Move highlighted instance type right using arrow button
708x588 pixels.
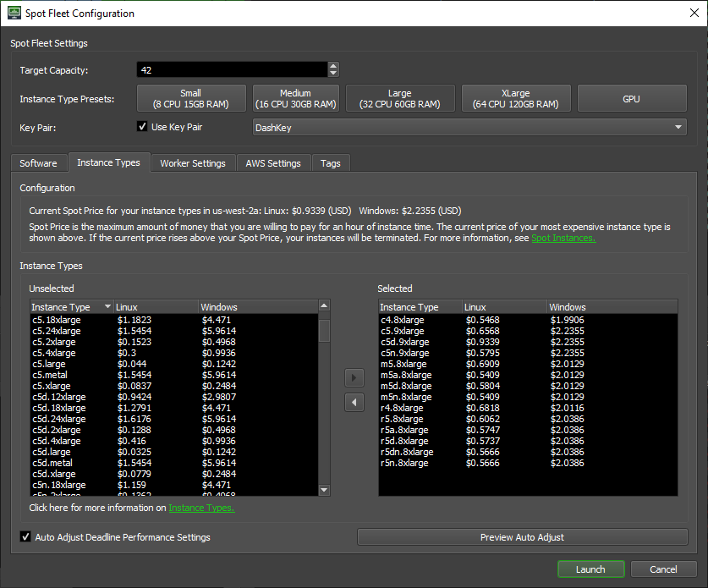pyautogui.click(x=354, y=377)
